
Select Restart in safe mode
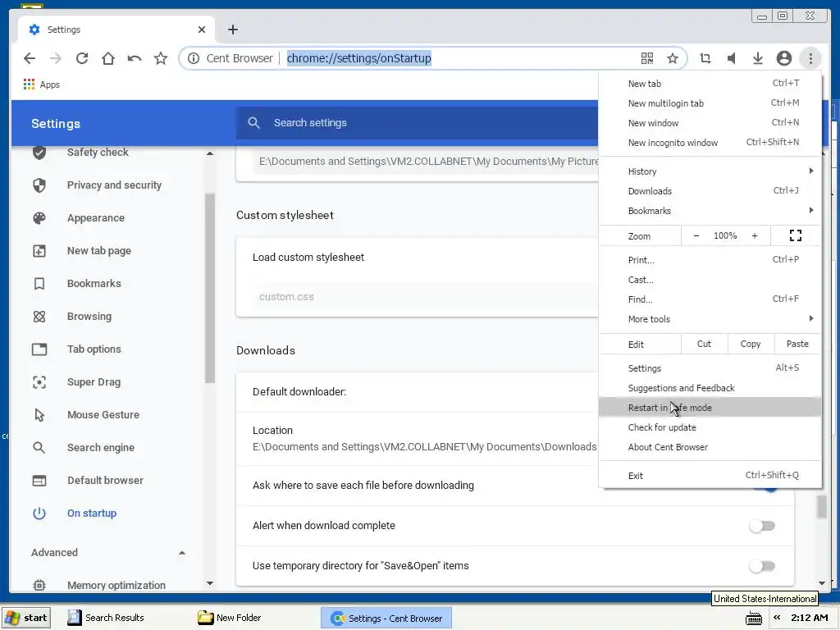point(710,408)
